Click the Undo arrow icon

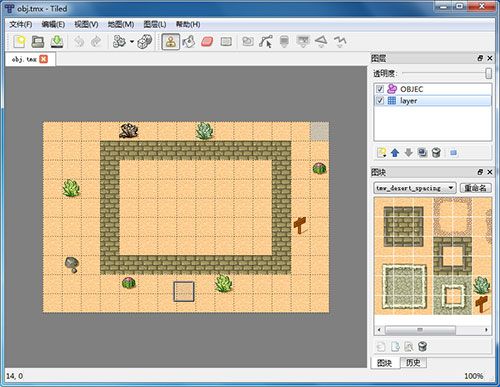[x=79, y=42]
